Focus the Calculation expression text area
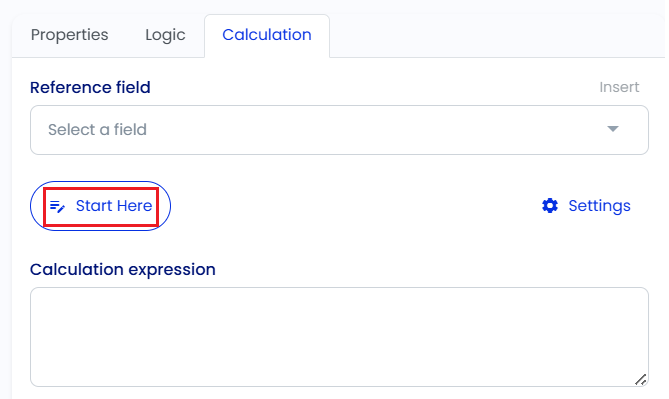Screen dimensions: 669x399 tap(339, 337)
